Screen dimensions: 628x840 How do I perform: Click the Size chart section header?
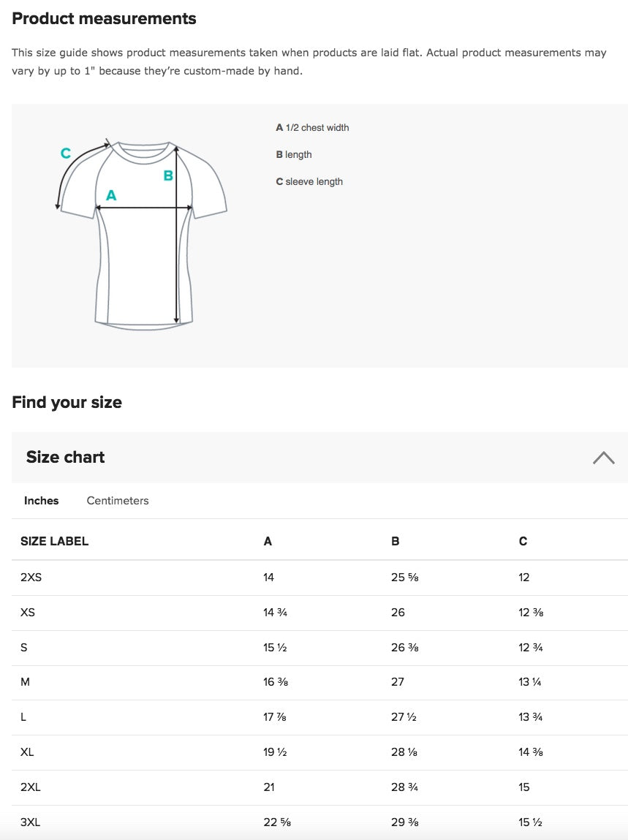pos(66,458)
